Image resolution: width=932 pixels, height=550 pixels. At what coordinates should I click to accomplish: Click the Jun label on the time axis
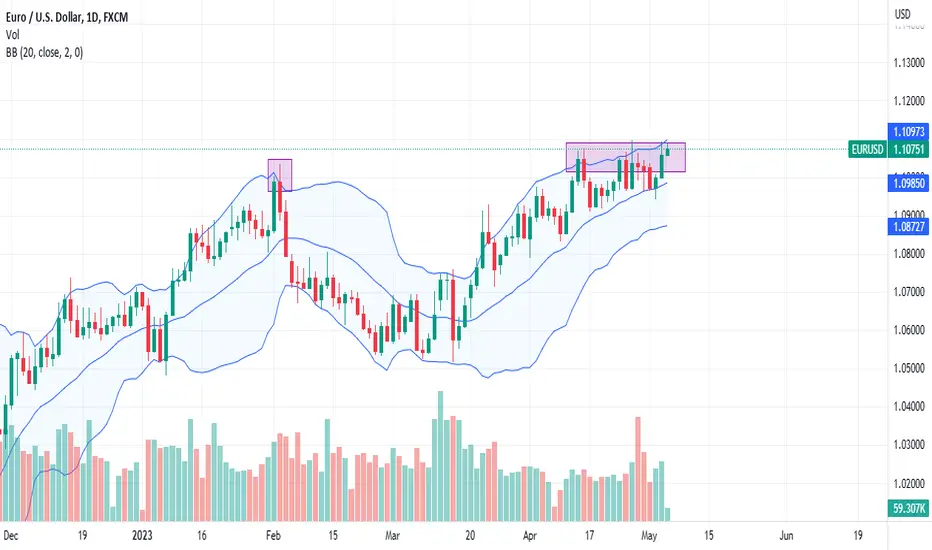(x=786, y=535)
